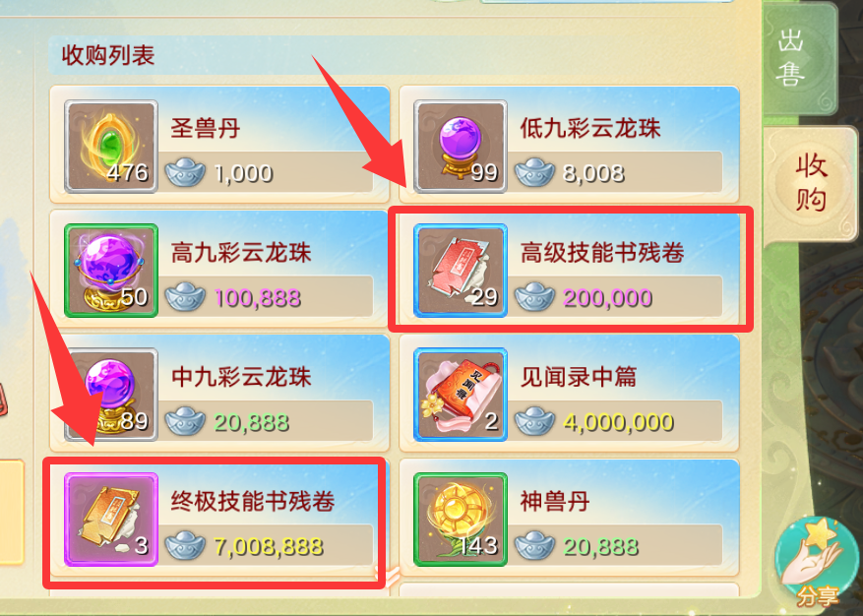Open the 高级技能书残卷 red scroll icon
The height and width of the screenshot is (616, 863).
point(461,271)
